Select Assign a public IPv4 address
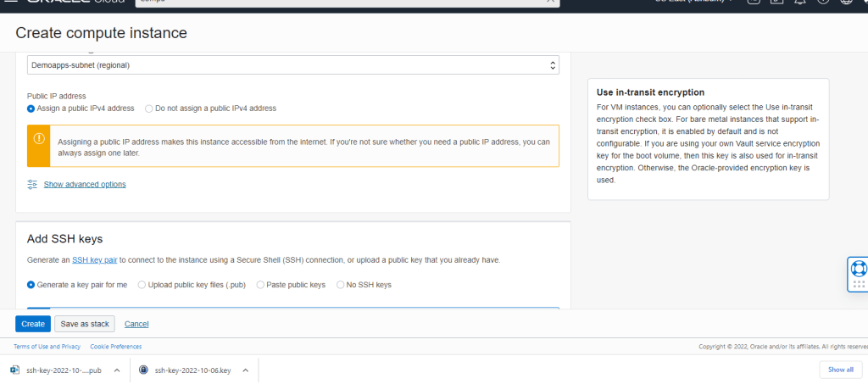868x384 pixels. tap(31, 109)
